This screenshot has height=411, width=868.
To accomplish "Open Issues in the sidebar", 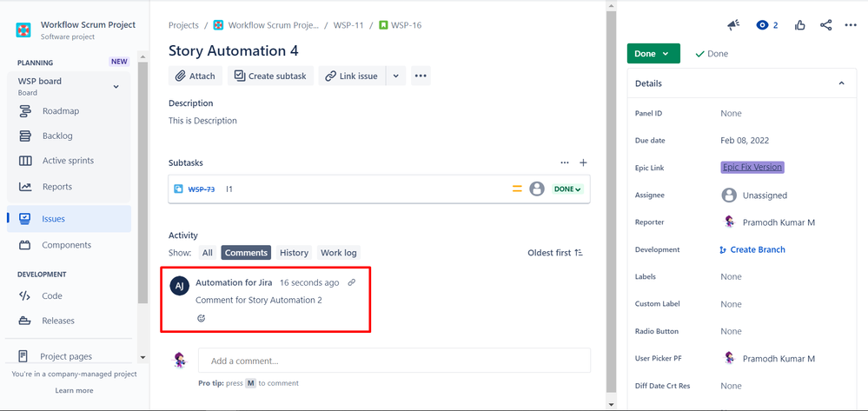I will pos(69,219).
